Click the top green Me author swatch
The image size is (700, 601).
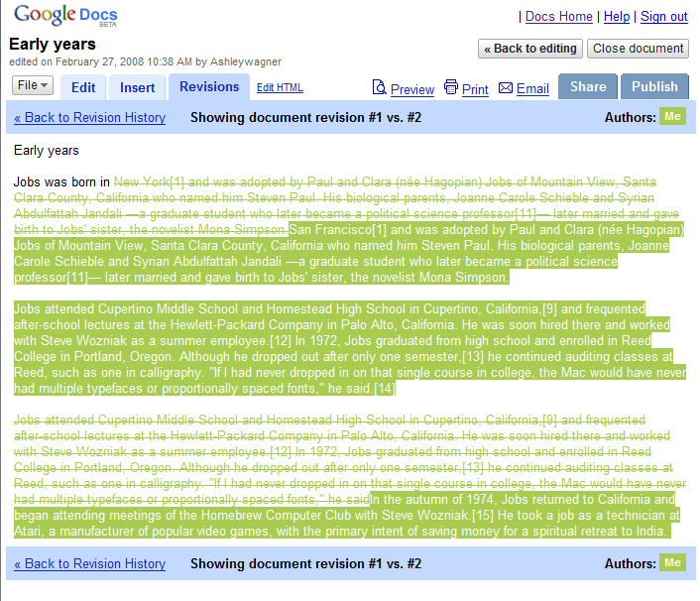672,117
